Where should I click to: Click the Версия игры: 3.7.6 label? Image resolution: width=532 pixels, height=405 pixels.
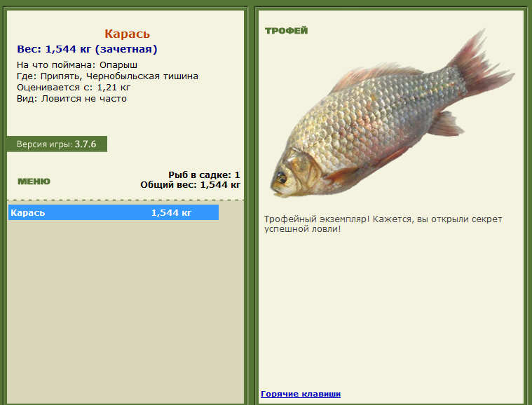coord(57,144)
